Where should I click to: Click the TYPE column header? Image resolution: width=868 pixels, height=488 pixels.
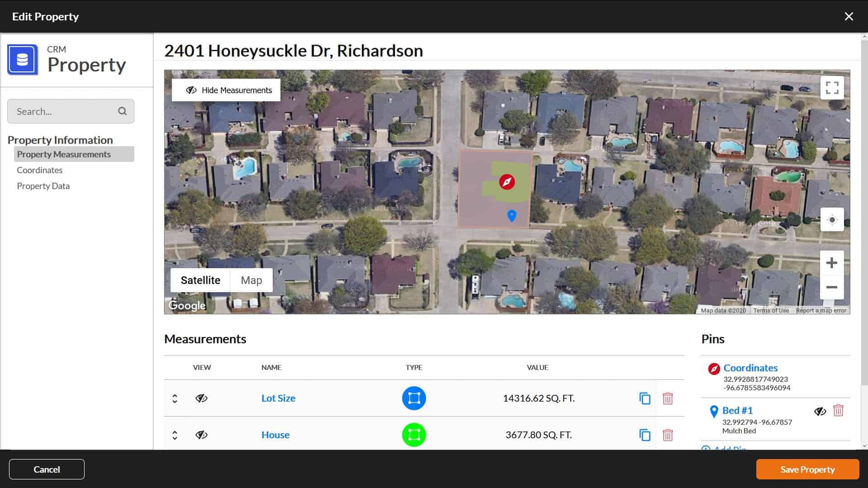[x=414, y=367]
